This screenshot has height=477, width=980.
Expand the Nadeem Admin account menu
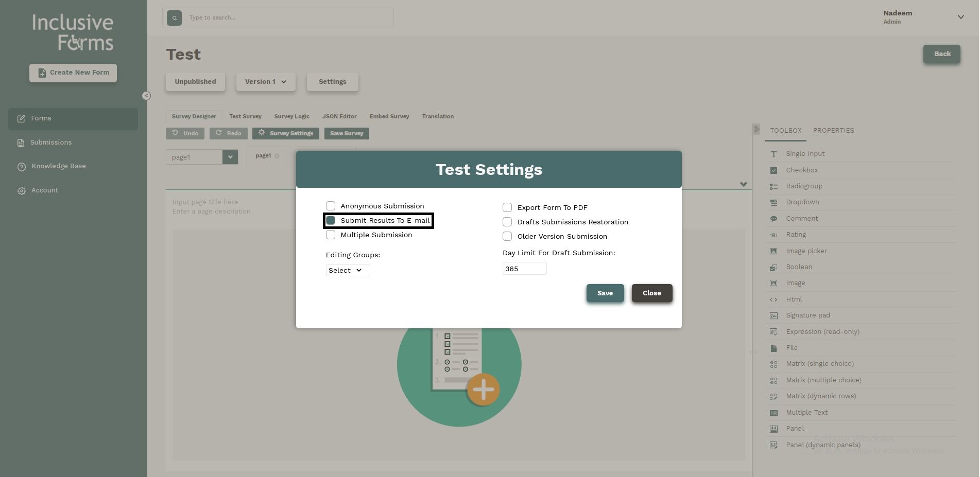tap(960, 17)
